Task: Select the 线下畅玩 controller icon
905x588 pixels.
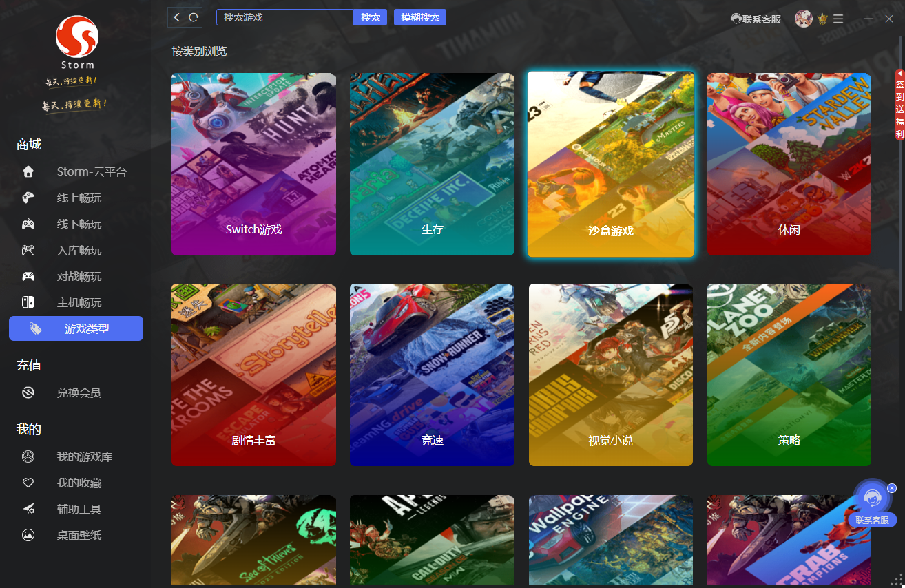Action: click(x=28, y=224)
